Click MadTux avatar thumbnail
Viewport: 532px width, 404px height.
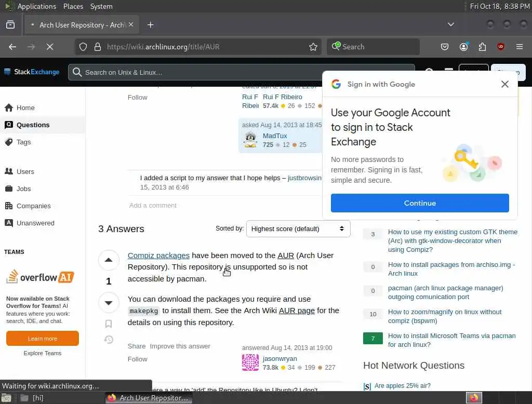coord(250,140)
